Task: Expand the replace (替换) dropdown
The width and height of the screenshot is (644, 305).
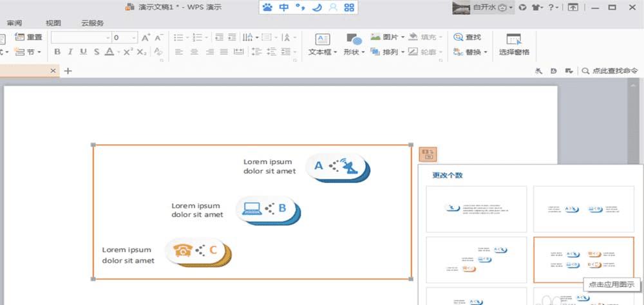Action: tap(485, 52)
